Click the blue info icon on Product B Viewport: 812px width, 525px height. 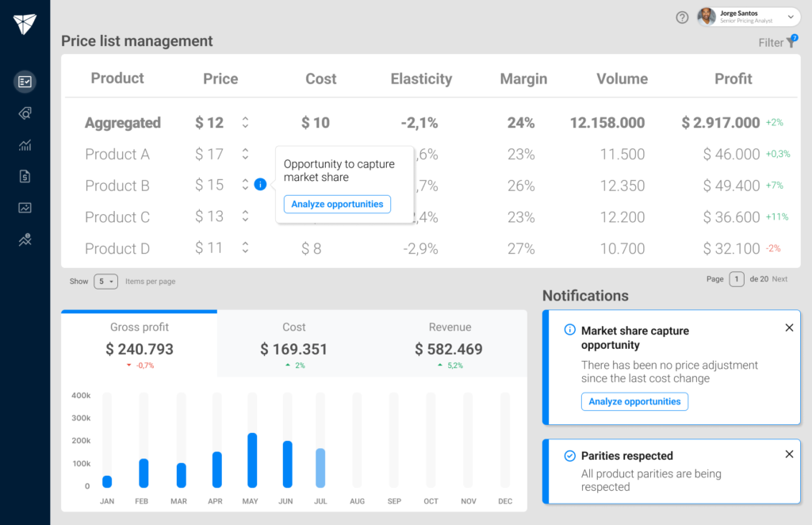tap(260, 184)
